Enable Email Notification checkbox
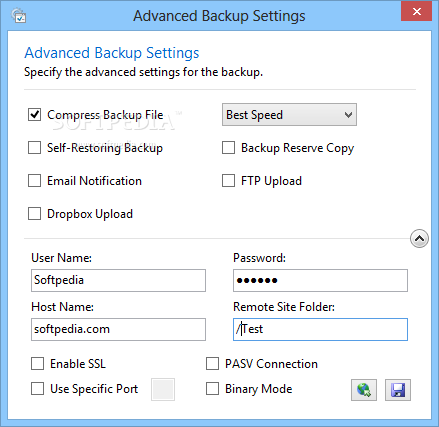 tap(34, 181)
